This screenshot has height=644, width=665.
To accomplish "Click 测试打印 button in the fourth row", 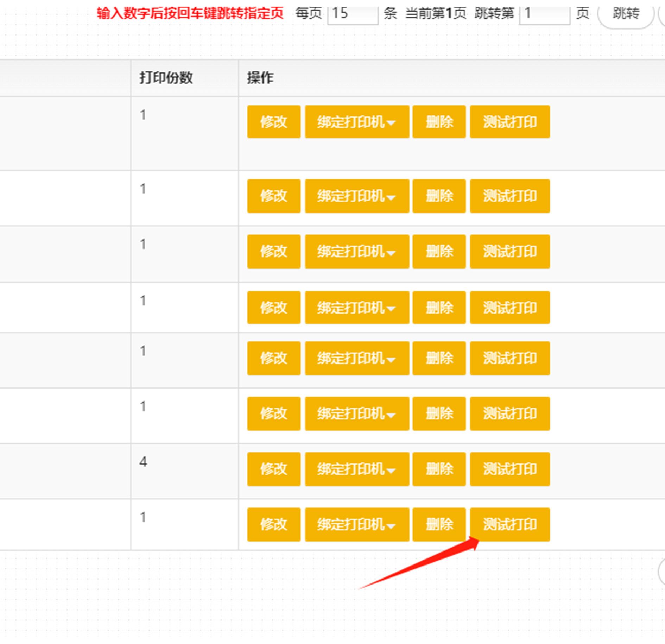I will [x=509, y=307].
